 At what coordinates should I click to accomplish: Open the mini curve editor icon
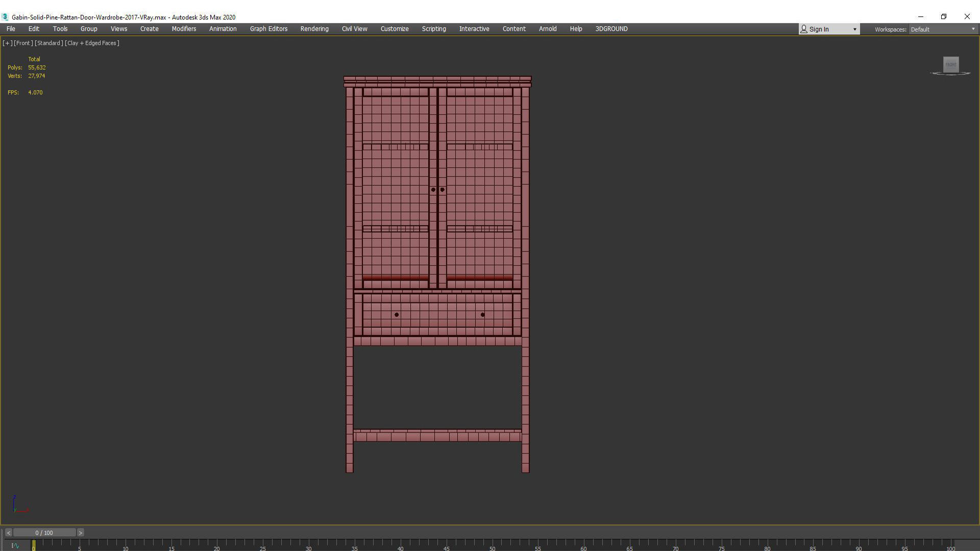(15, 545)
